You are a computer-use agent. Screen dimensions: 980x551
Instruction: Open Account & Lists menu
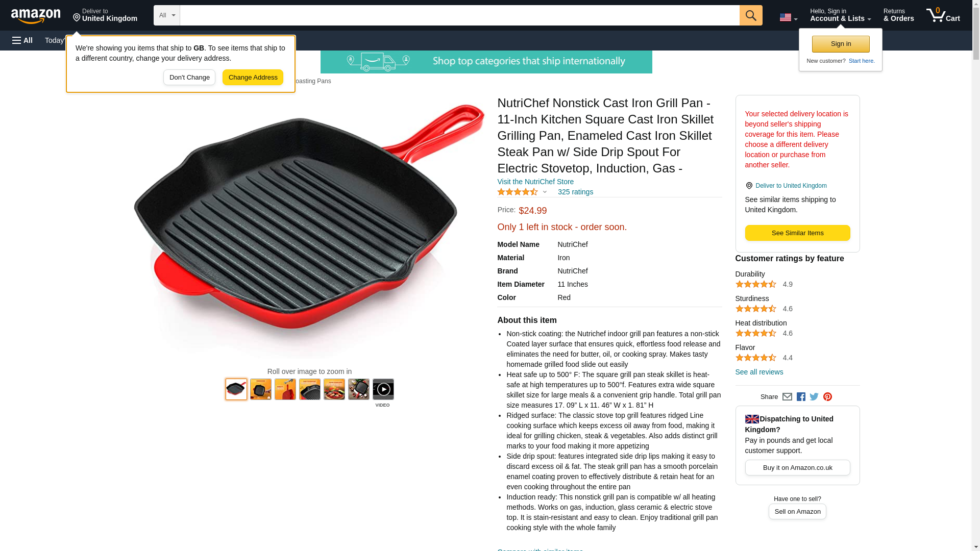[x=840, y=15]
